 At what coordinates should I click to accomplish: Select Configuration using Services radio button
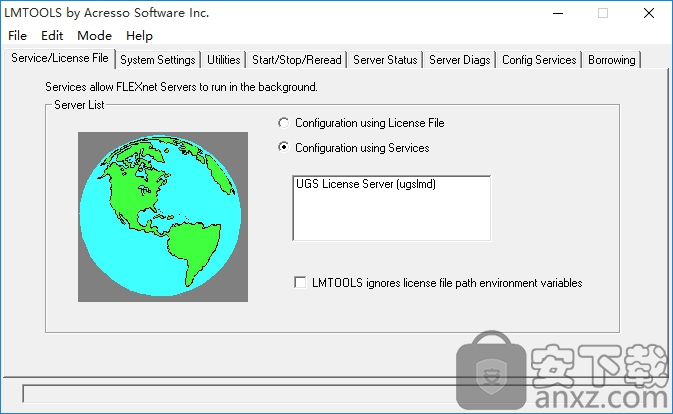283,148
